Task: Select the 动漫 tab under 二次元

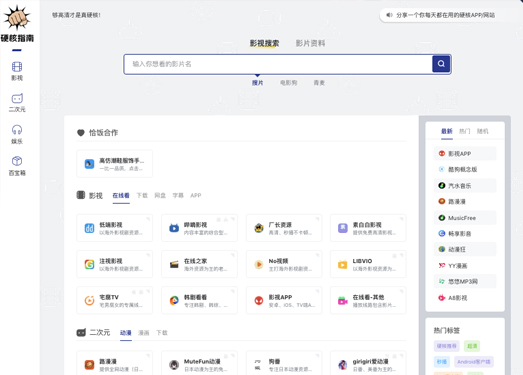Action: pos(126,333)
